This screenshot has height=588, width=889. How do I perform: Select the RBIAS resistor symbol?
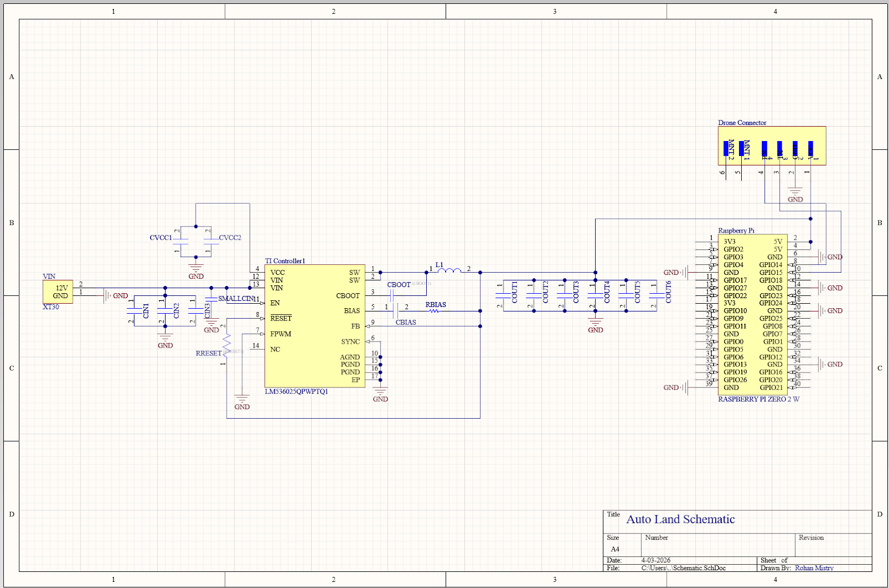point(435,311)
